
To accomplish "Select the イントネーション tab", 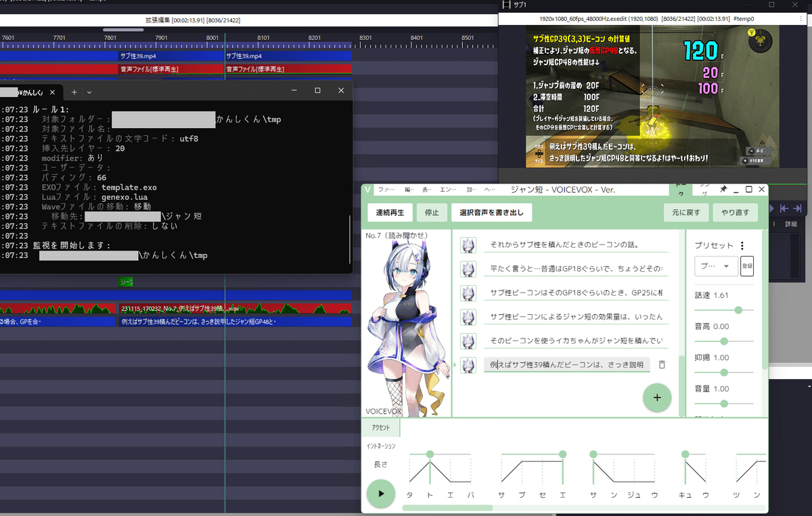I will click(x=381, y=446).
